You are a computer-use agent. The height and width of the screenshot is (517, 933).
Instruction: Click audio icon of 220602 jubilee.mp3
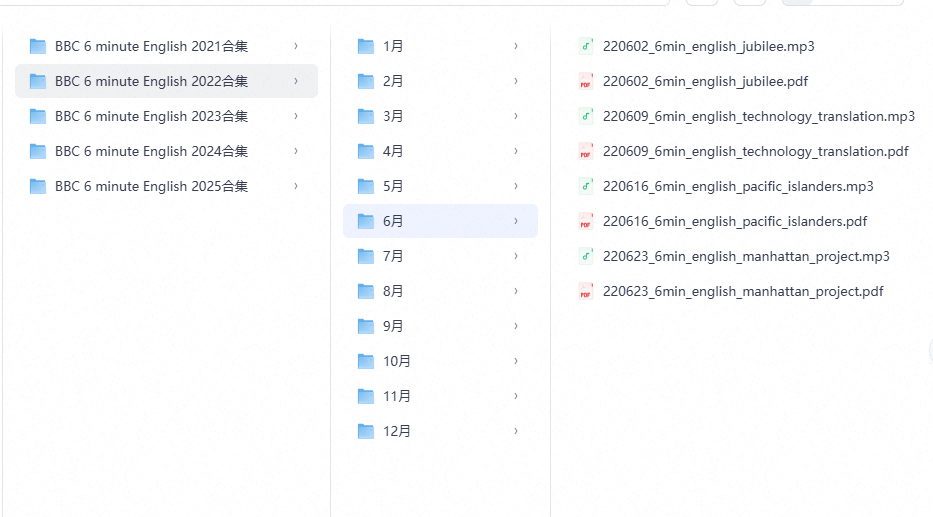pos(586,46)
